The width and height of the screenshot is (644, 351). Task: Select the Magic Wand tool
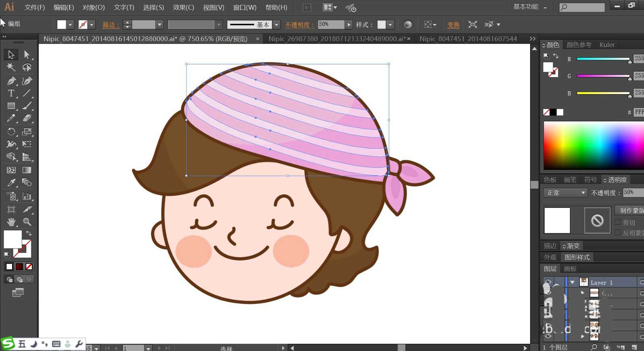point(11,67)
